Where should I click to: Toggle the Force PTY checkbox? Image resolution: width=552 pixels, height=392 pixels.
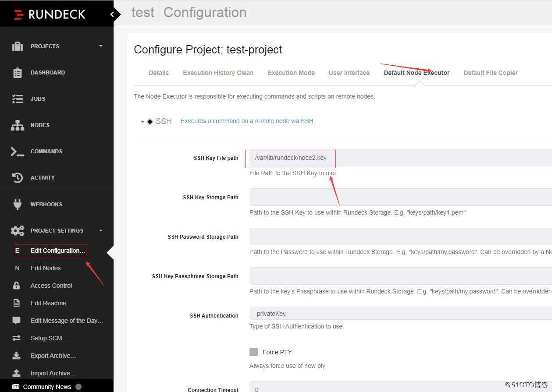tap(253, 352)
